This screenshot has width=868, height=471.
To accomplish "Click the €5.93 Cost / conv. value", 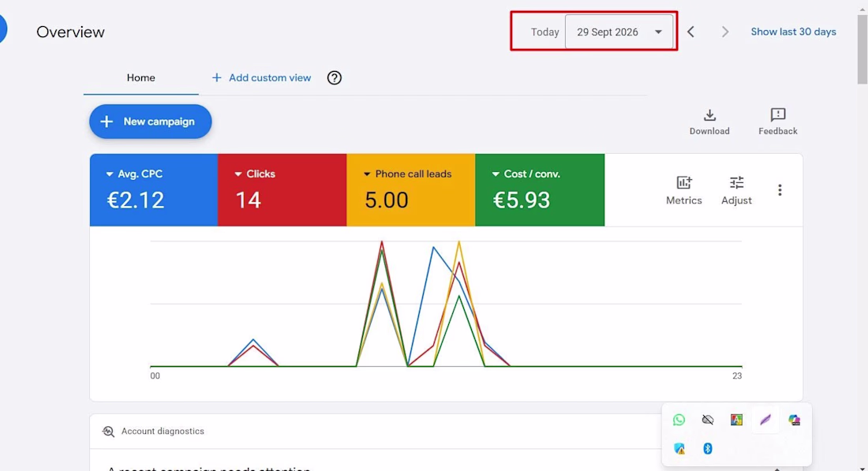I will pyautogui.click(x=522, y=200).
